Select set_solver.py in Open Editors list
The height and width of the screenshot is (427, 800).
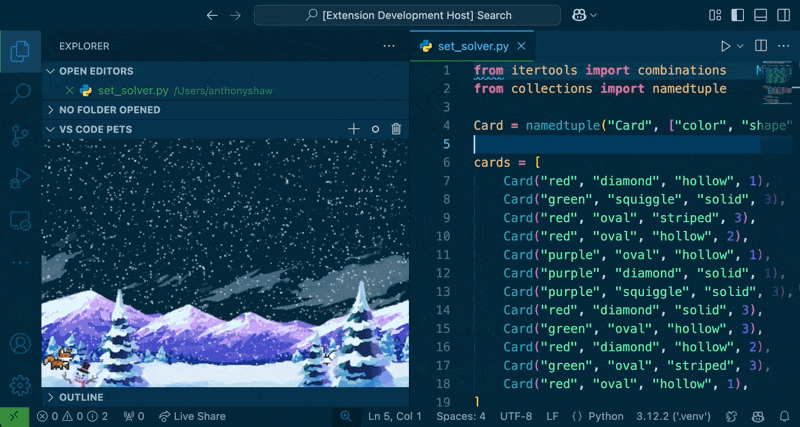[133, 91]
